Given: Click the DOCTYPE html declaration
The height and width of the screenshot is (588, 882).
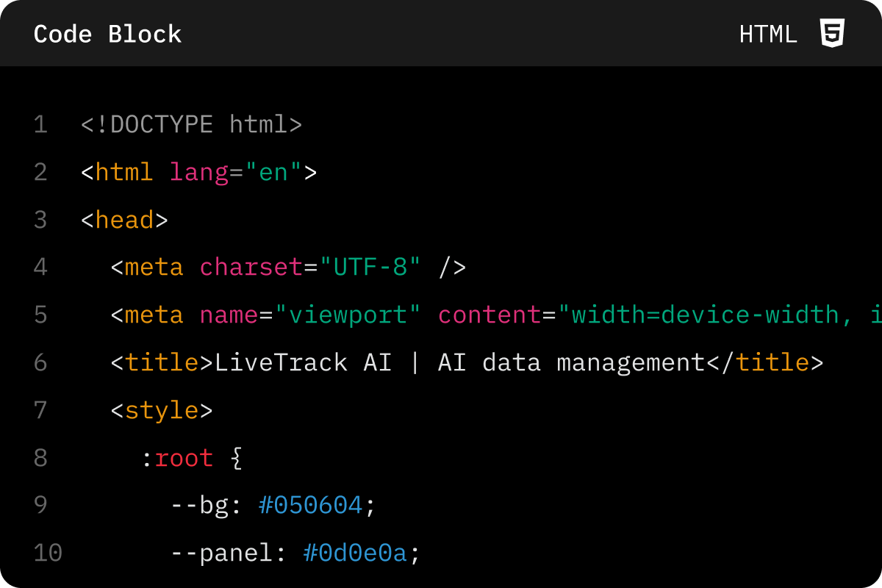Looking at the screenshot, I should pos(192,124).
